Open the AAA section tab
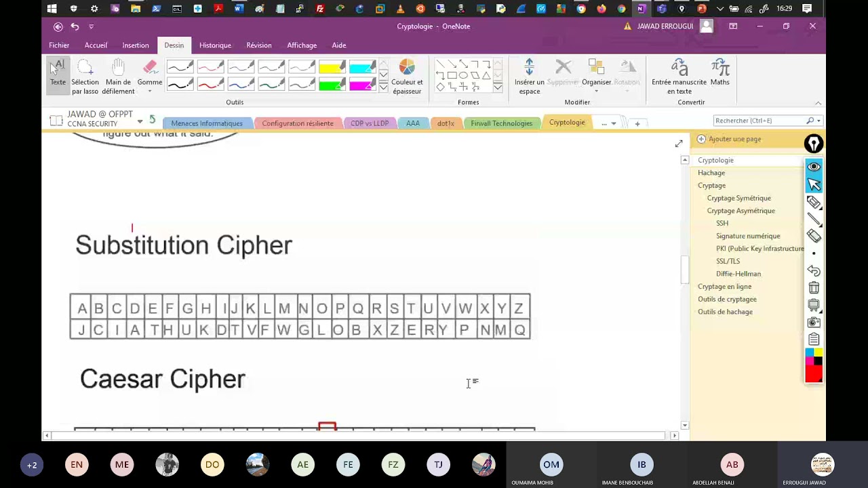868x488 pixels. click(x=413, y=123)
